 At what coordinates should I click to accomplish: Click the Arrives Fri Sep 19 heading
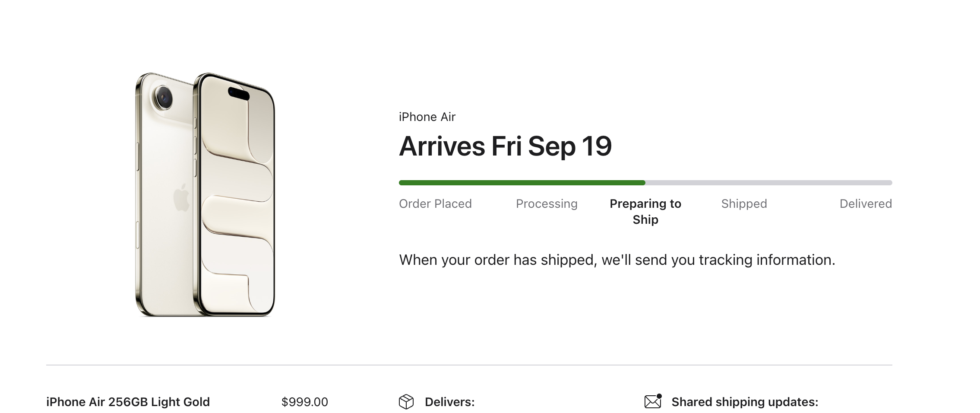[505, 146]
